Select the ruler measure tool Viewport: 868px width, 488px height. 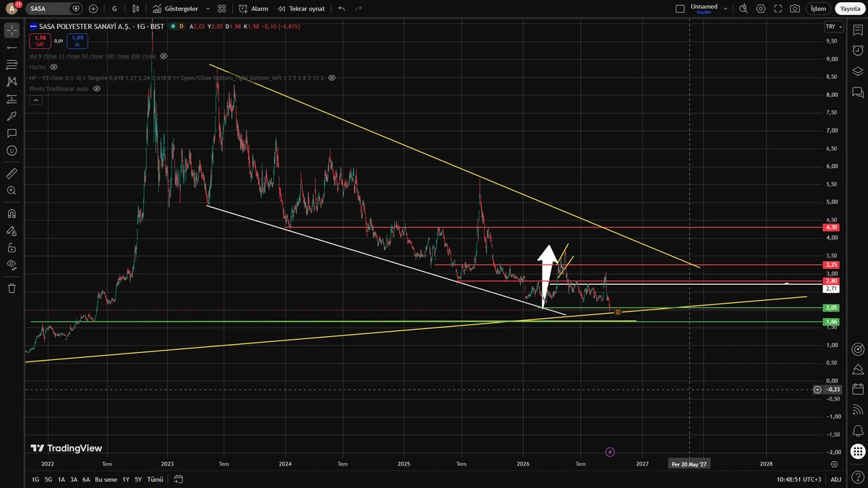click(x=12, y=174)
